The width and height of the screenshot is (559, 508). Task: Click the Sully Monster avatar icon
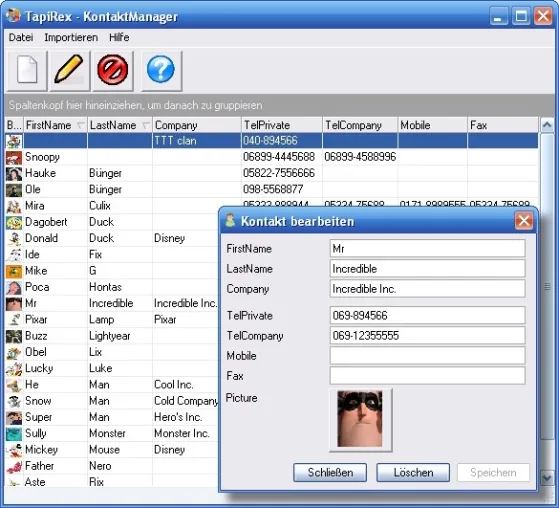14,433
